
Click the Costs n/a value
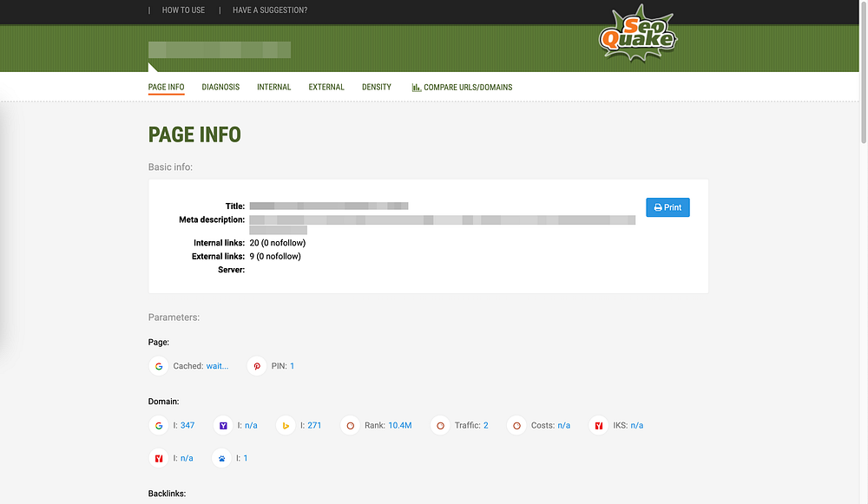tap(563, 425)
